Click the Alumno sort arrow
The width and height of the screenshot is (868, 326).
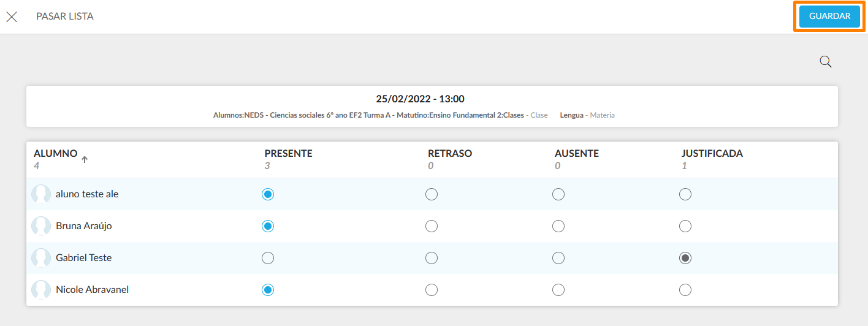pos(85,159)
